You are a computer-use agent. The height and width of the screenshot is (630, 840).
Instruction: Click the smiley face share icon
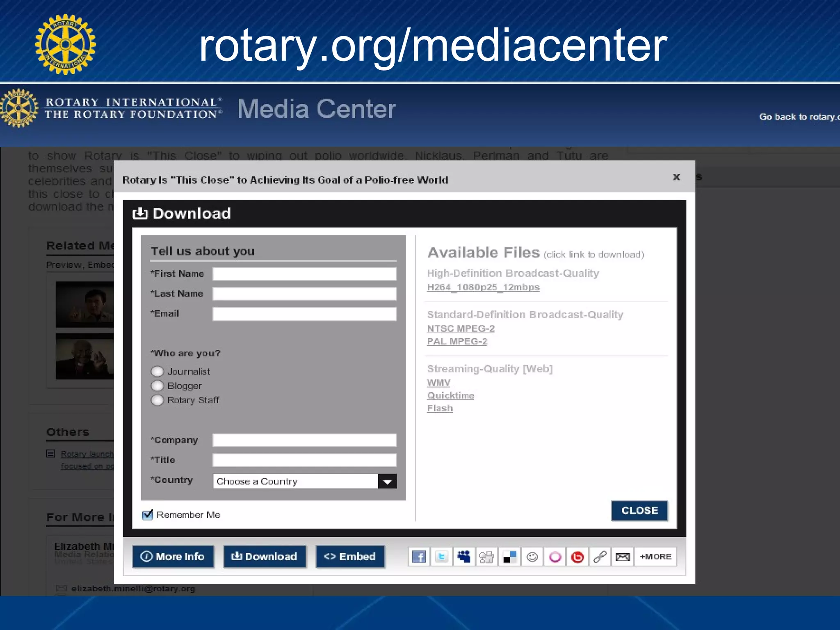pyautogui.click(x=532, y=557)
